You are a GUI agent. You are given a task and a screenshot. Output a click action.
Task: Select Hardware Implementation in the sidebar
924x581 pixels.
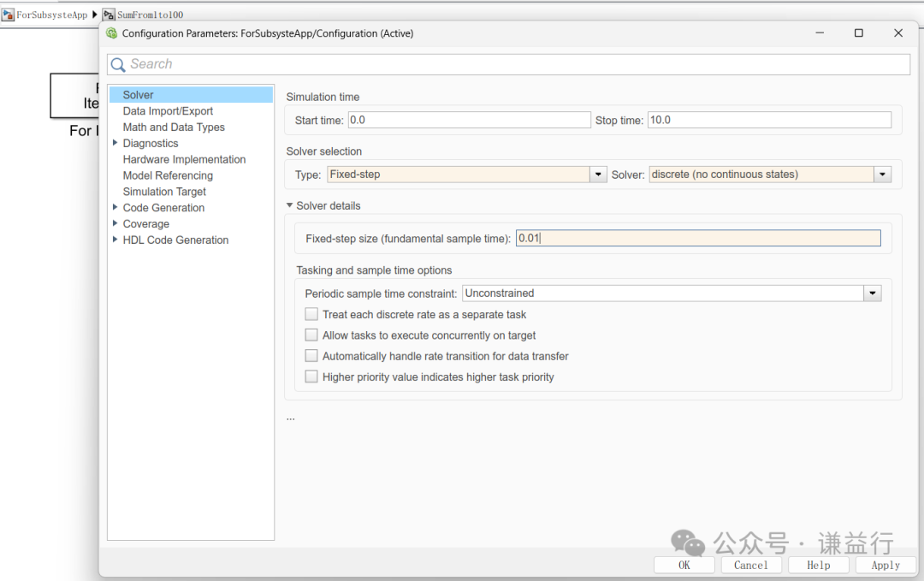184,159
